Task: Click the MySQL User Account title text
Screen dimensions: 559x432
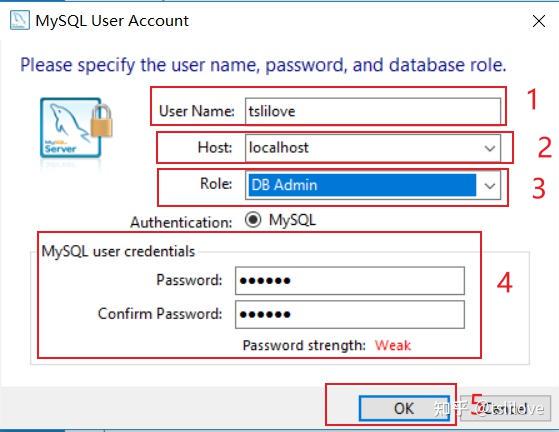Action: tap(112, 21)
